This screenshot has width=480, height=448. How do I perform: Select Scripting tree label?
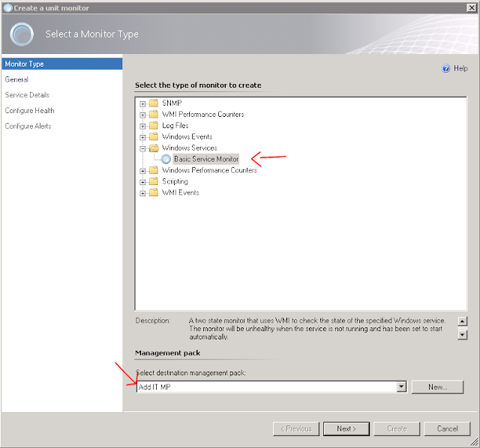175,181
